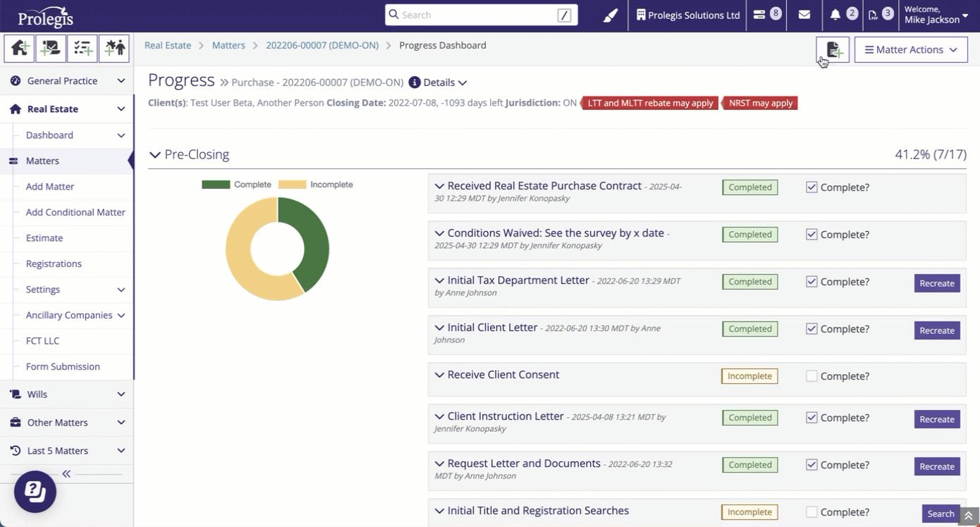The width and height of the screenshot is (980, 527).
Task: Uncheck Complete for Initial Client Letter
Action: (x=811, y=329)
